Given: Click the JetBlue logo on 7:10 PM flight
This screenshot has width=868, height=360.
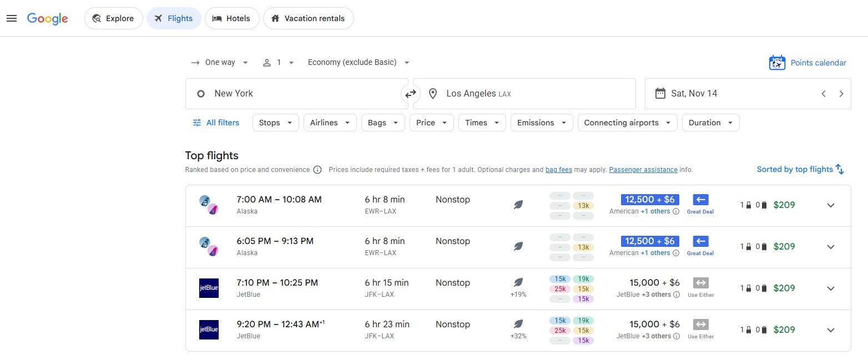Looking at the screenshot, I should point(209,288).
